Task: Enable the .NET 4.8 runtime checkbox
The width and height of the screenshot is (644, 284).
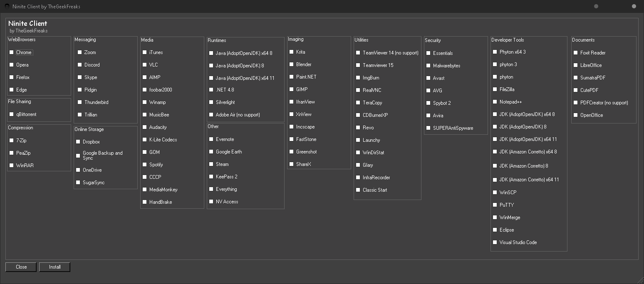Action: click(x=211, y=90)
